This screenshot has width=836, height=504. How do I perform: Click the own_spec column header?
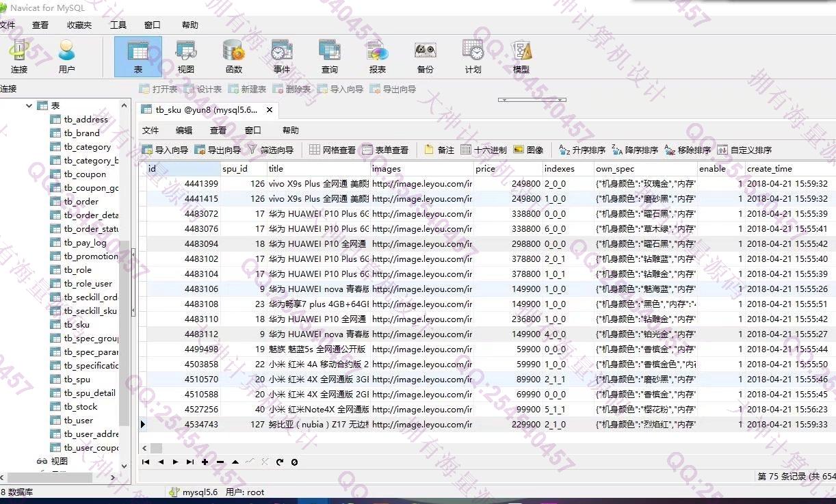[644, 168]
